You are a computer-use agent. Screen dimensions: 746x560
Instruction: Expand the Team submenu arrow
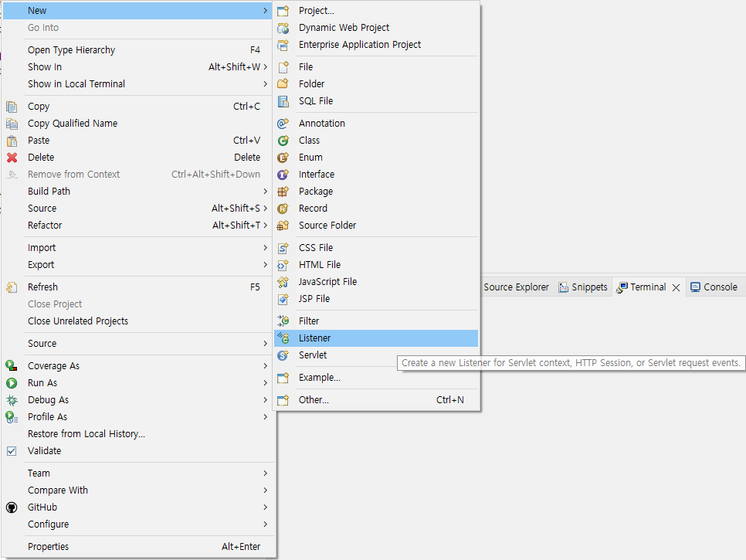point(265,473)
